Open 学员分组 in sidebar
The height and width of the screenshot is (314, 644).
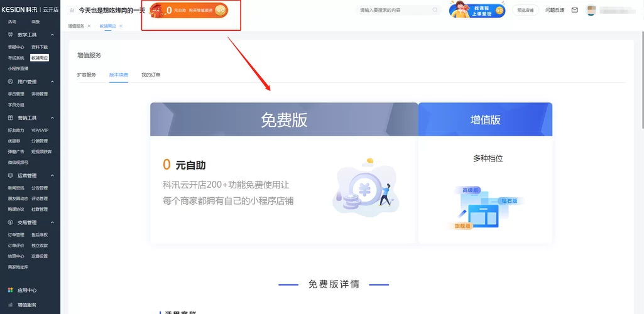(16, 105)
